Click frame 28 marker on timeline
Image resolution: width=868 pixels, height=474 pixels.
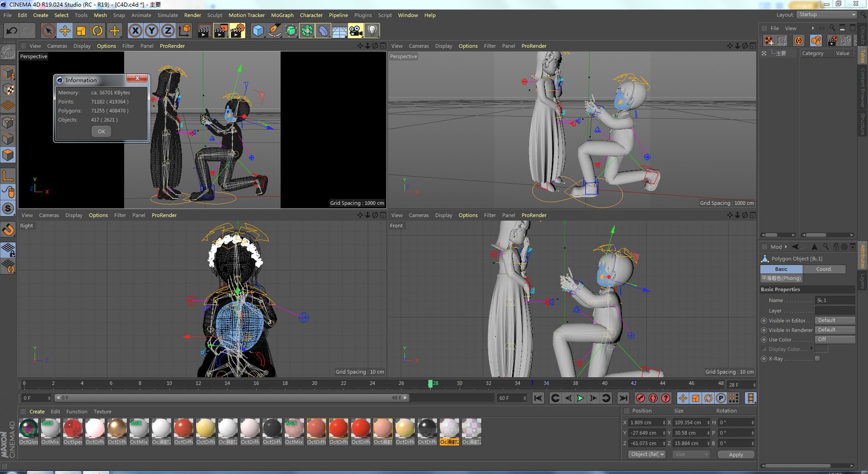(x=430, y=384)
